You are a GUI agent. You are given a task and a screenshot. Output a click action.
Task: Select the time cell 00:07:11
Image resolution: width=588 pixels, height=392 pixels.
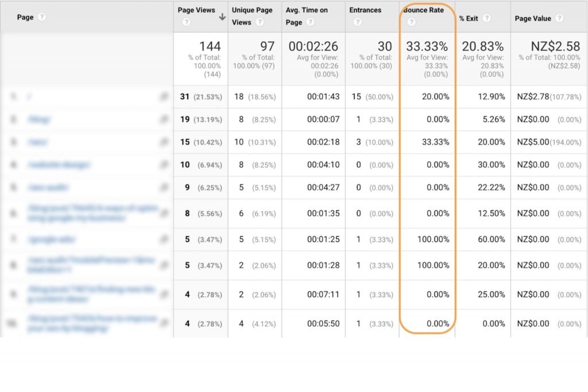(x=323, y=294)
